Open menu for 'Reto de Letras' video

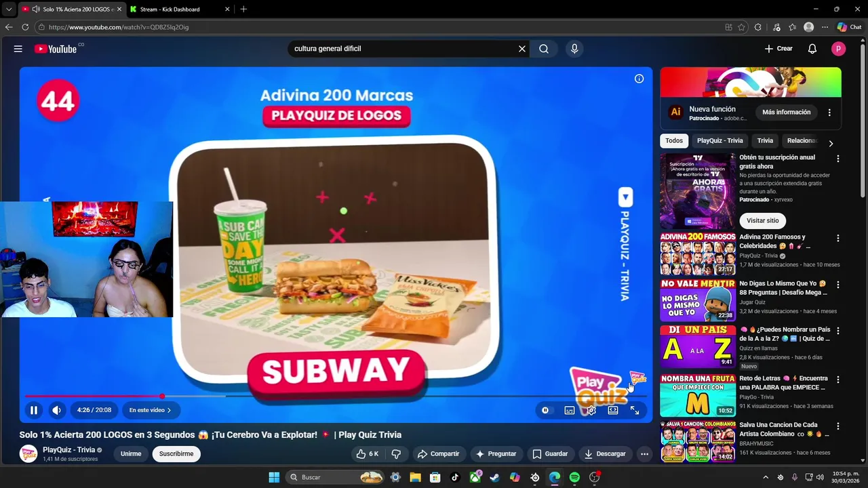tap(838, 380)
